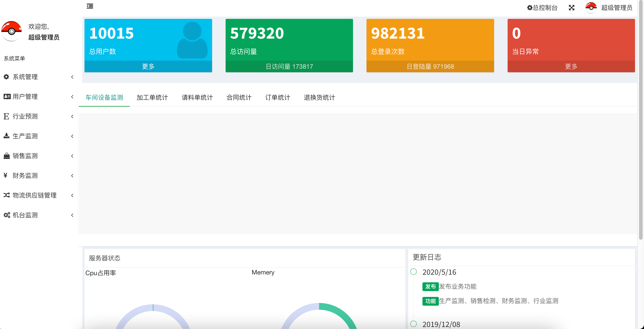Expand the 生产监测 menu chevron

tap(72, 136)
